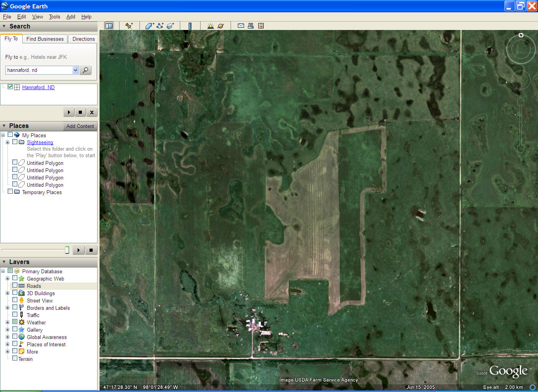Open the Add menu
Viewport: 538px width, 392px height.
71,17
